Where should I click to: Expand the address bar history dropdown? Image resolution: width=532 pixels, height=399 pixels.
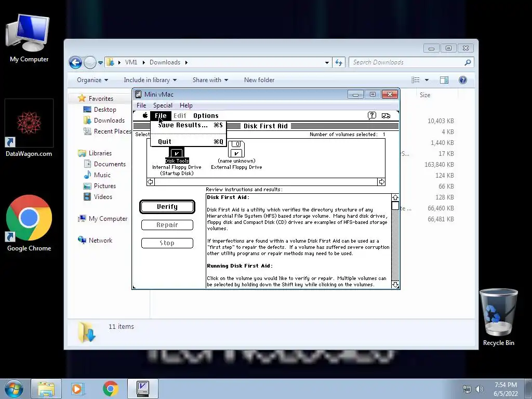coord(327,62)
